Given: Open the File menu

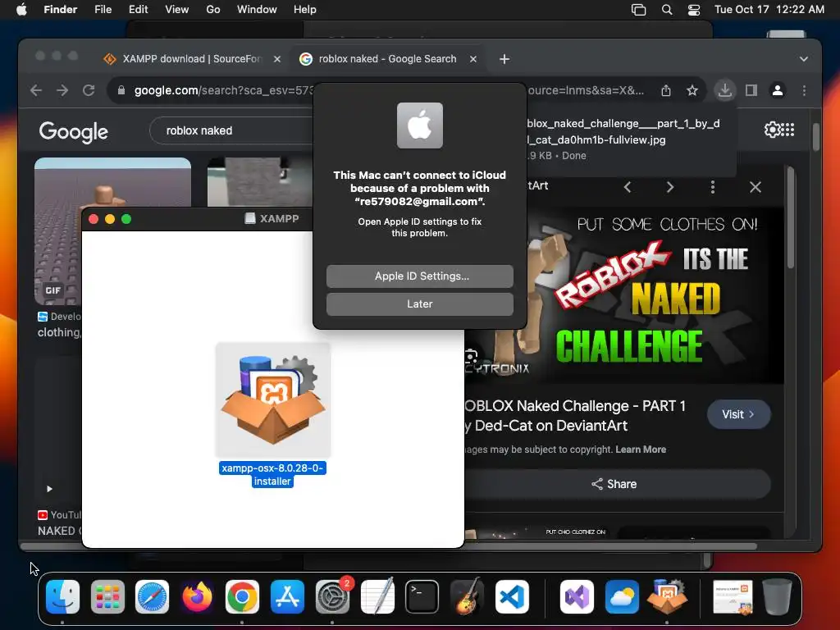Looking at the screenshot, I should click(103, 9).
